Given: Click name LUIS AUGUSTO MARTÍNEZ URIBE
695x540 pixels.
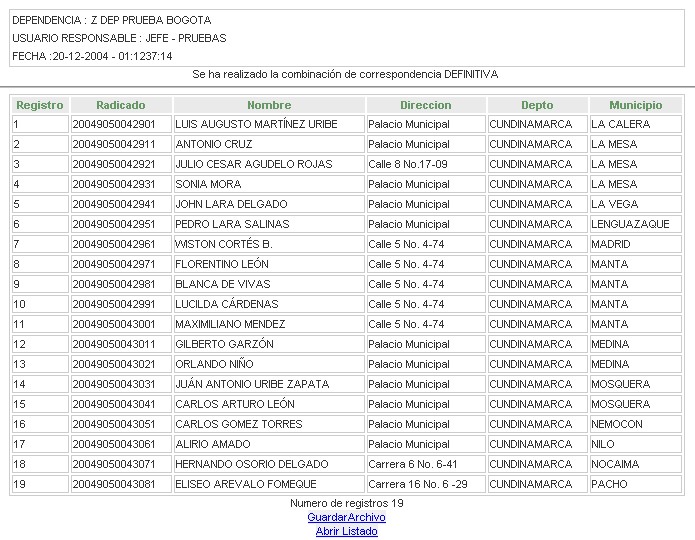Looking at the screenshot, I should click(x=256, y=124).
